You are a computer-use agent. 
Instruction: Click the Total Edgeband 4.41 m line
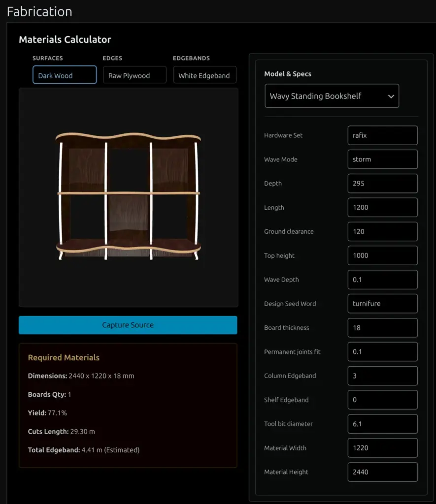pos(84,450)
